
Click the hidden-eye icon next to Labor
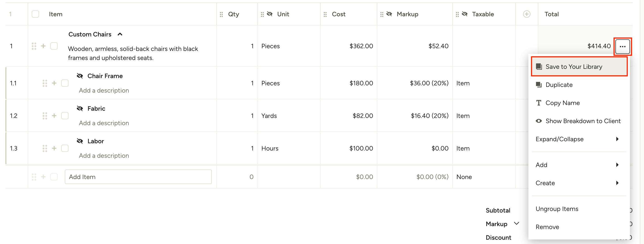click(80, 141)
